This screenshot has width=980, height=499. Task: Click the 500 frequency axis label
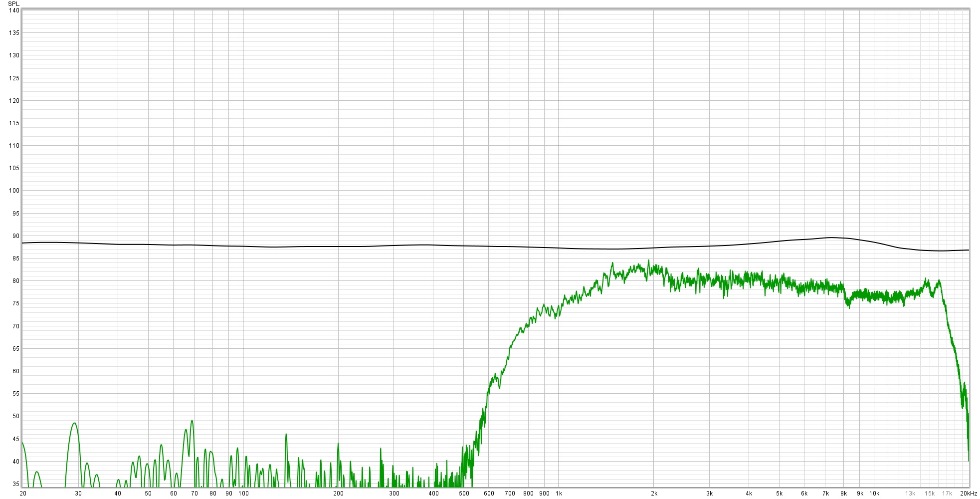pos(464,494)
